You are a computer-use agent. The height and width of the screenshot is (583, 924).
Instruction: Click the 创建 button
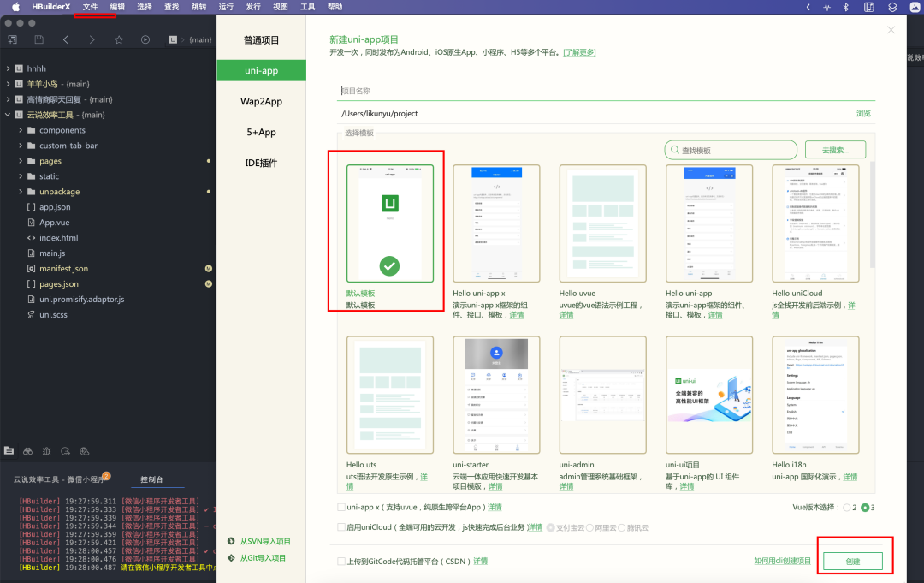(x=853, y=562)
